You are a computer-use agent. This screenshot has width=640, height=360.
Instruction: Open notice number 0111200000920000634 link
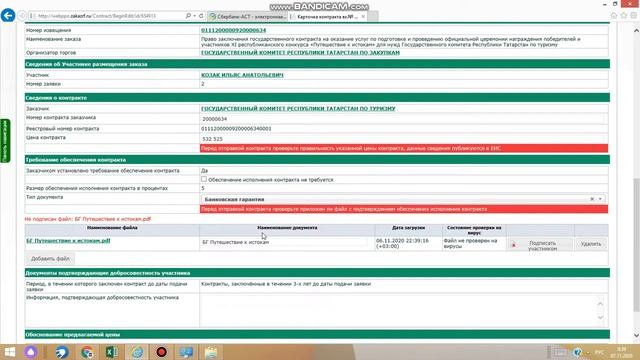click(x=233, y=30)
